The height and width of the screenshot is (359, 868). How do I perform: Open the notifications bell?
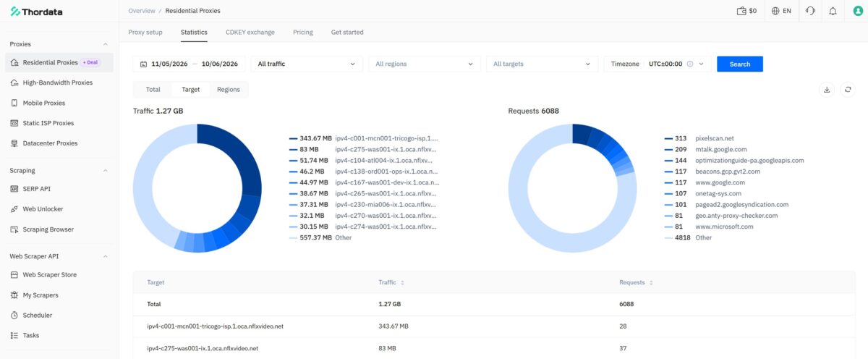[x=833, y=11]
